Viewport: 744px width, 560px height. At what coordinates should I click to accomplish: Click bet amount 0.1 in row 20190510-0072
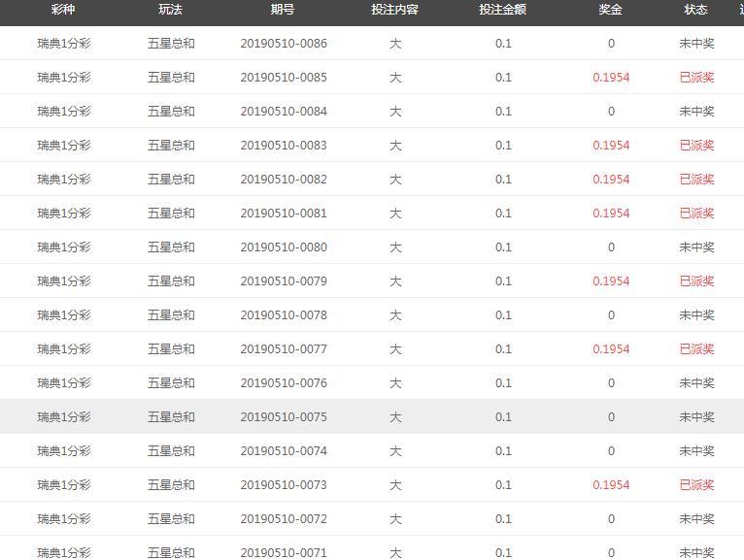point(503,519)
